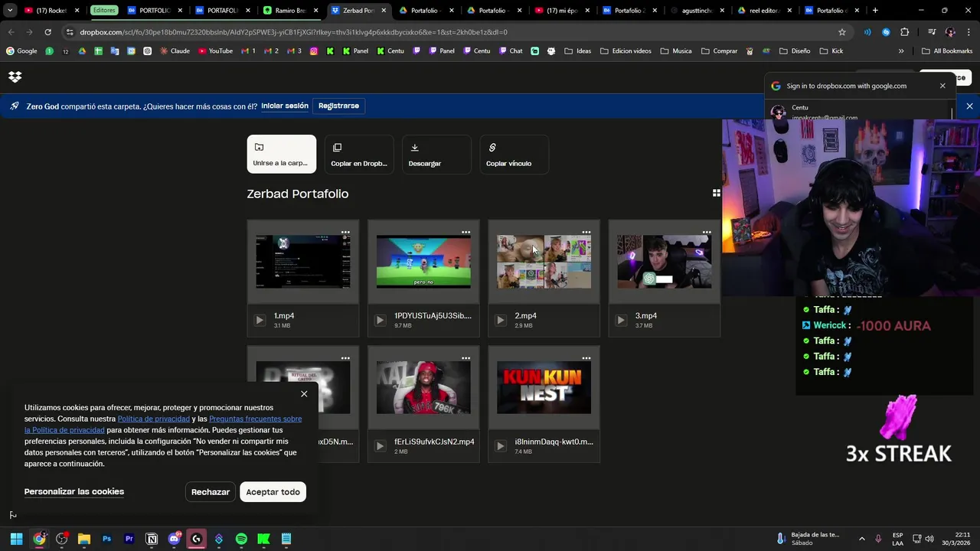This screenshot has height=551, width=980.
Task: Open options menu for 1PDYUSTuAj5U3Sib file
Action: coord(465,232)
